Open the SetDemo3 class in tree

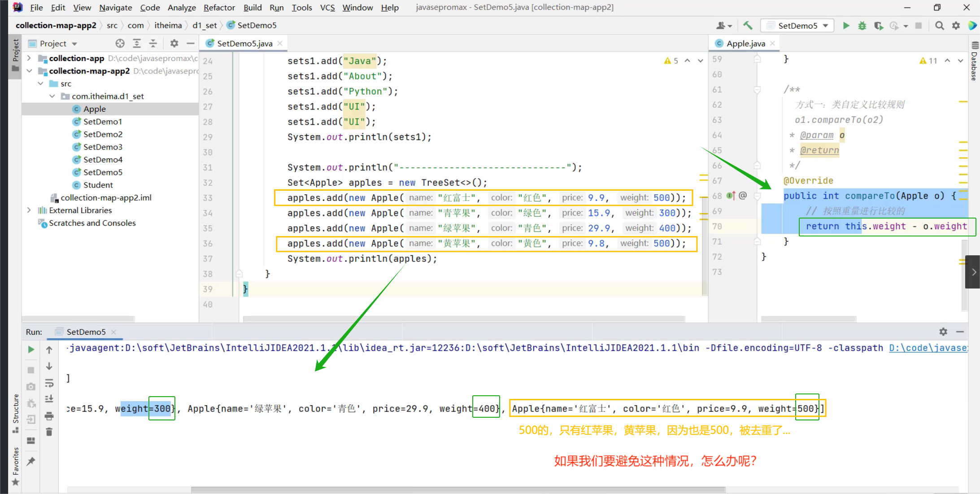102,147
